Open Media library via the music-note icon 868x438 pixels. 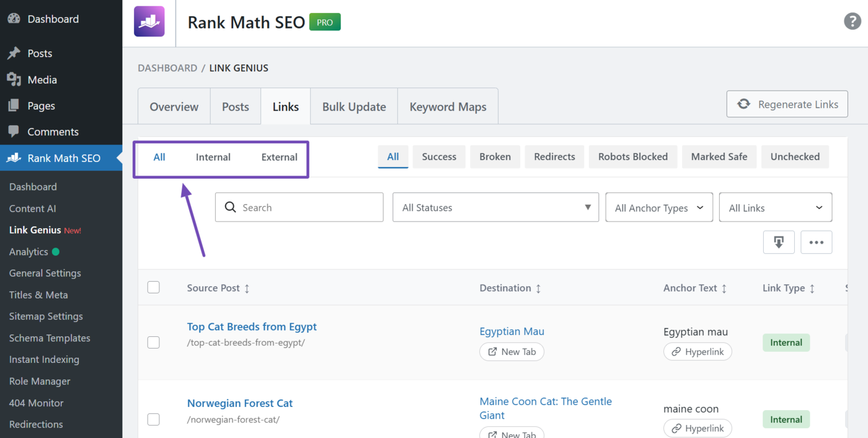click(x=14, y=79)
